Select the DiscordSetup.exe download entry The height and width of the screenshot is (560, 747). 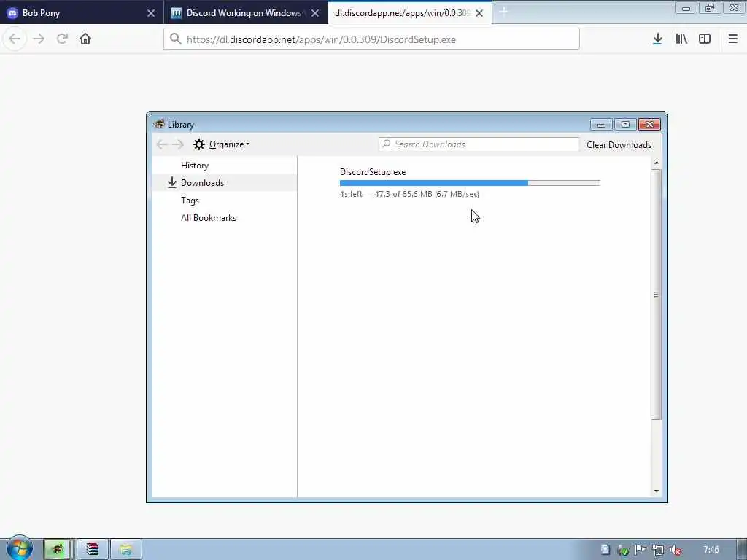click(x=474, y=183)
